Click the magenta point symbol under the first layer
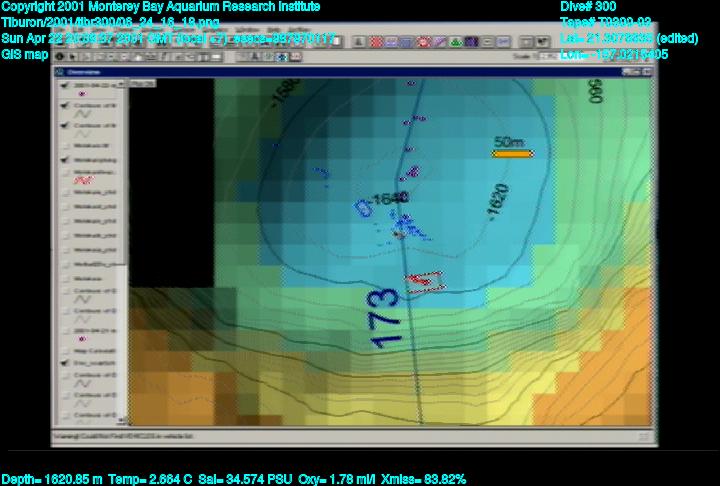Screen dimensions: 720x486 click(81, 93)
